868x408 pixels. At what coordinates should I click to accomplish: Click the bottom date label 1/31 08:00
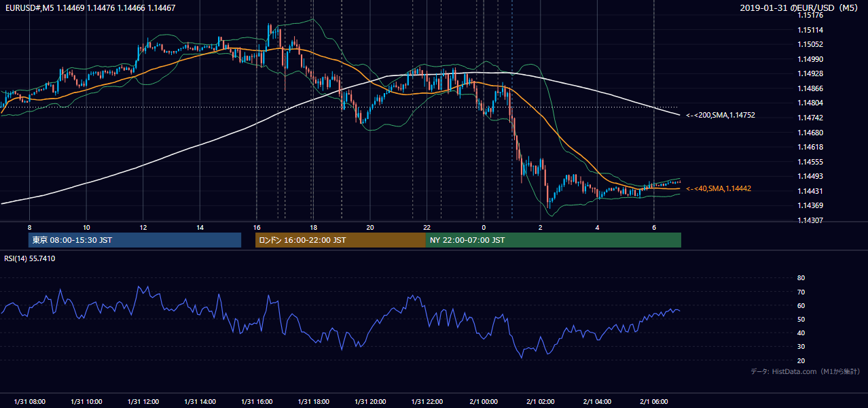[x=29, y=402]
